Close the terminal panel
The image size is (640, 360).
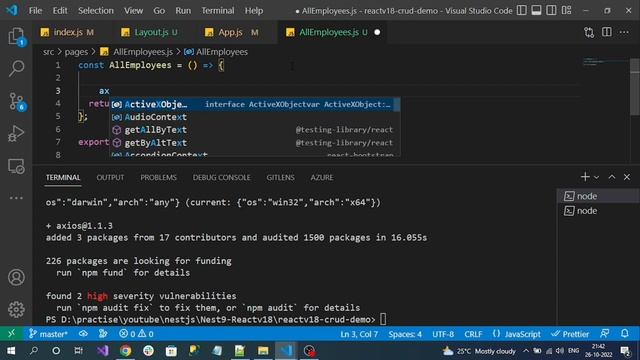pos(627,177)
